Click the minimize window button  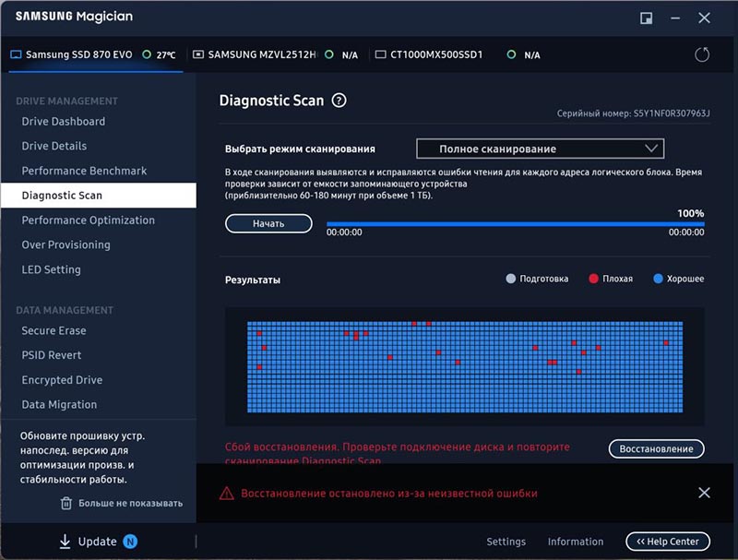tap(675, 18)
